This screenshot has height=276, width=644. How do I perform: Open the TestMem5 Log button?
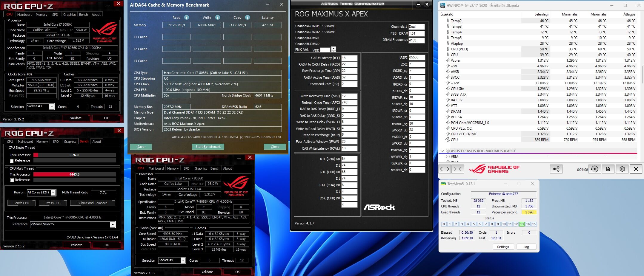pyautogui.click(x=526, y=247)
